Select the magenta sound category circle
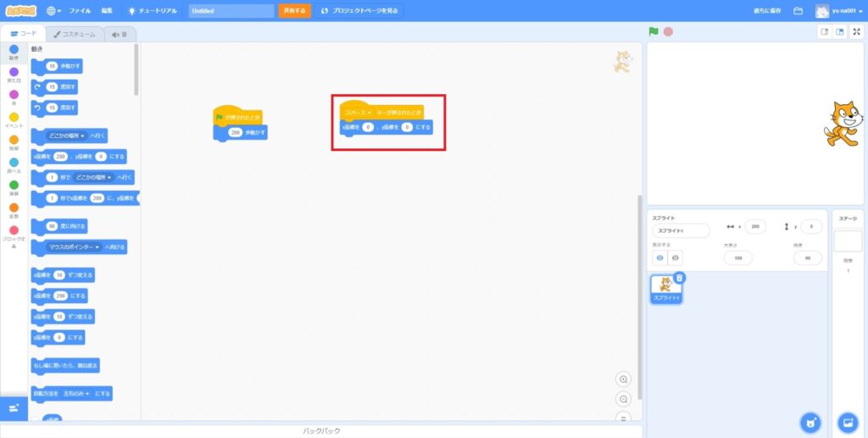This screenshot has width=868, height=438. [14, 97]
